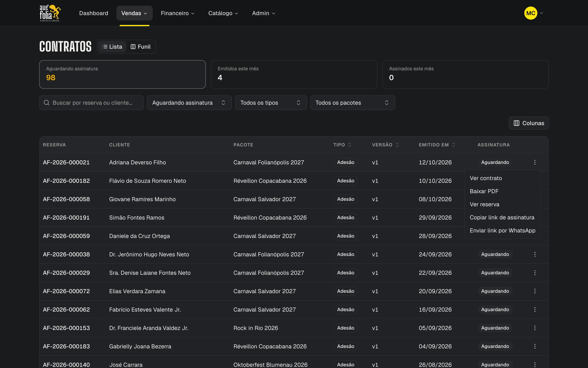Open the Todos os pacotes filter
The width and height of the screenshot is (588, 368).
pos(353,103)
